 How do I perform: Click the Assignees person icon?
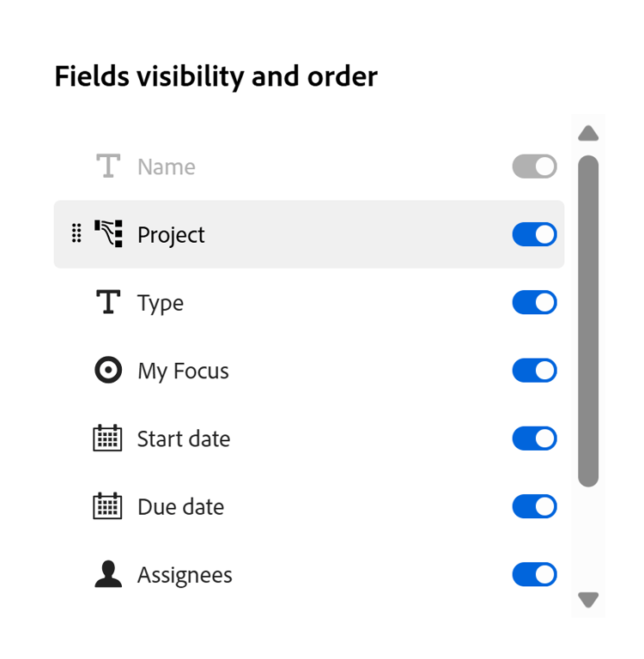(108, 574)
